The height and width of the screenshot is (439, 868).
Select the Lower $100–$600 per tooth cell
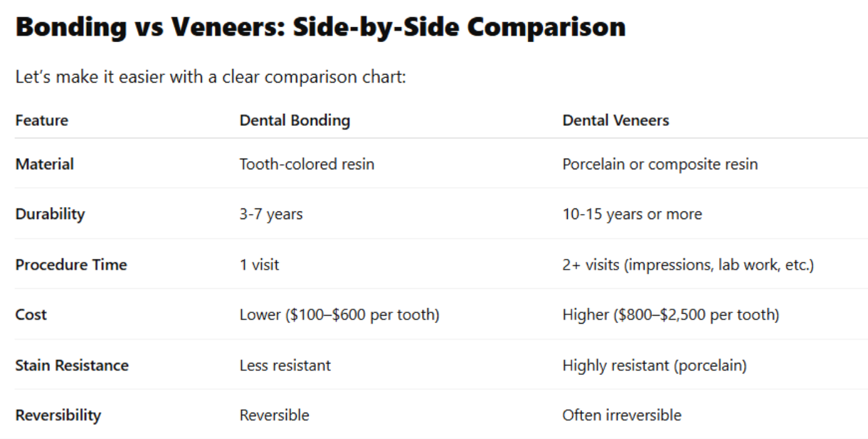click(339, 314)
